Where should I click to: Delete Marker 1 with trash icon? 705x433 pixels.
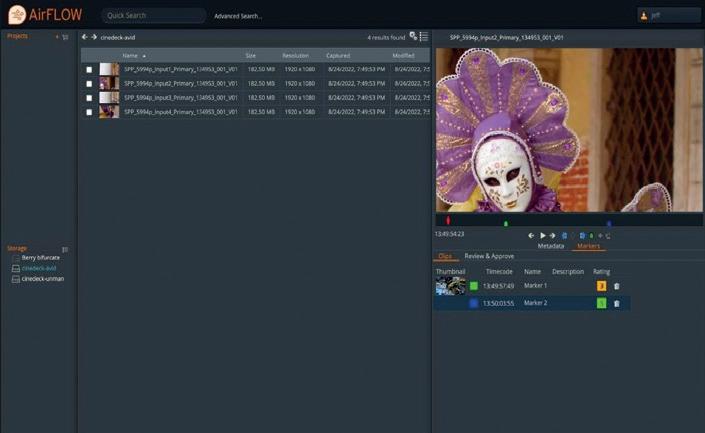tap(616, 286)
